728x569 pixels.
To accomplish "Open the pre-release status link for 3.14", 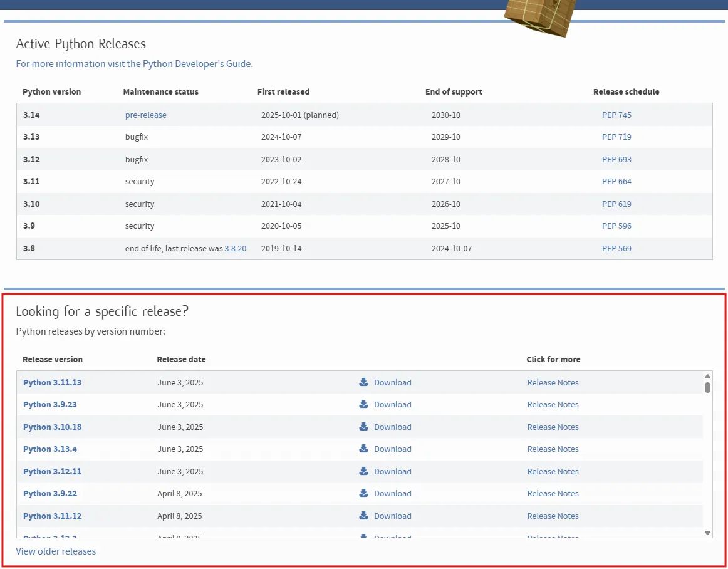I will point(146,115).
